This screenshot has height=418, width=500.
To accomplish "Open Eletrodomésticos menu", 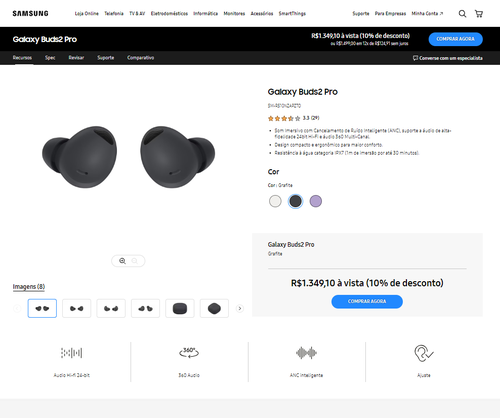I will 169,14.
